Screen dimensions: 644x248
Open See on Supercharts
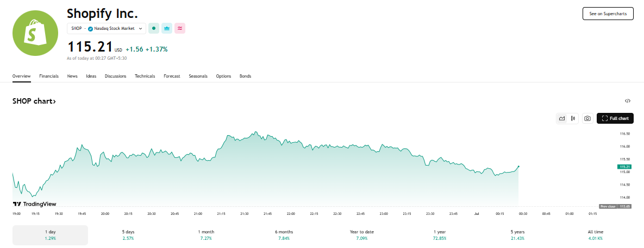coord(608,14)
